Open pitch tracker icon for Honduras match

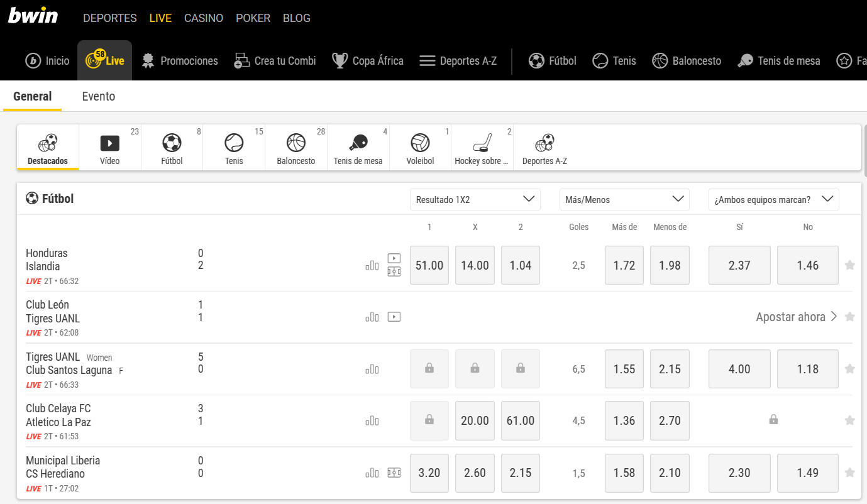pos(394,272)
